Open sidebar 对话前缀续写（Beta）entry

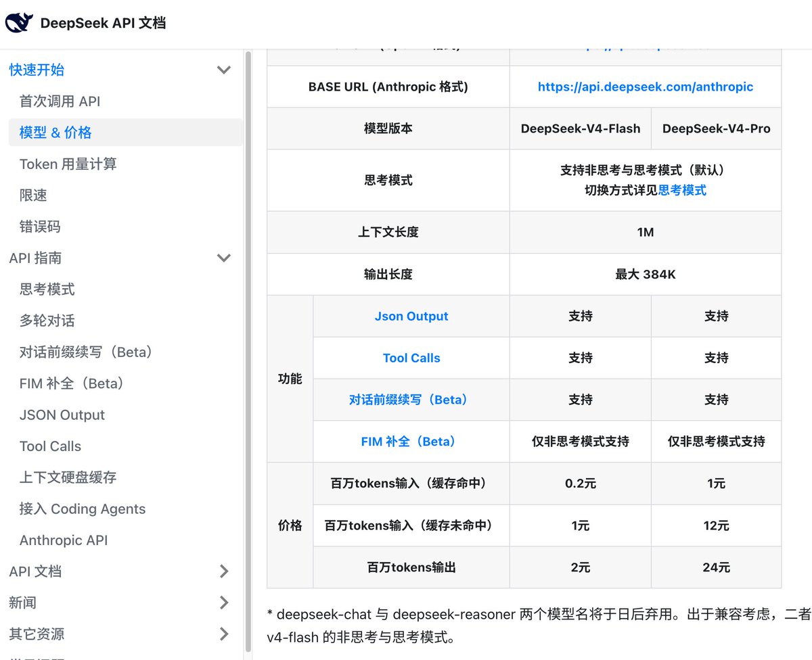click(87, 352)
